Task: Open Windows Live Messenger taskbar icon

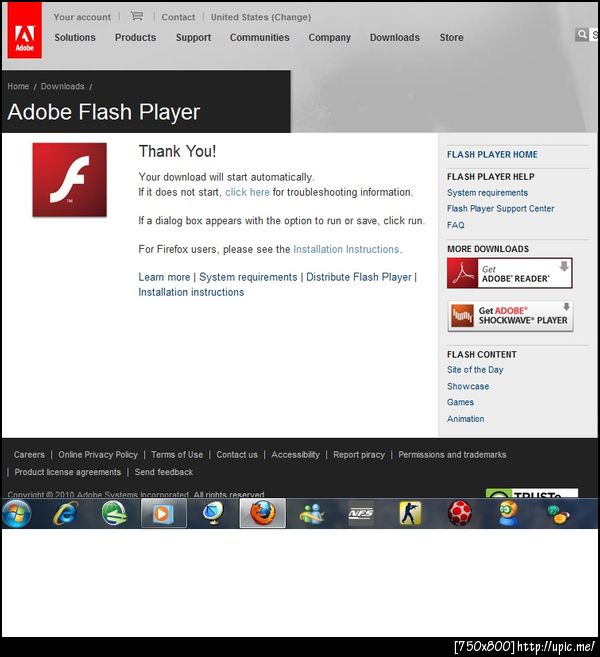Action: tap(312, 514)
